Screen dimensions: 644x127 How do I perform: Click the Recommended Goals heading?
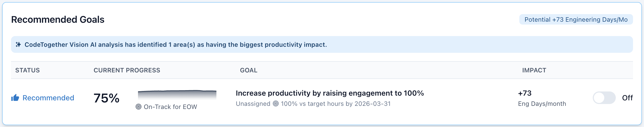tap(58, 20)
